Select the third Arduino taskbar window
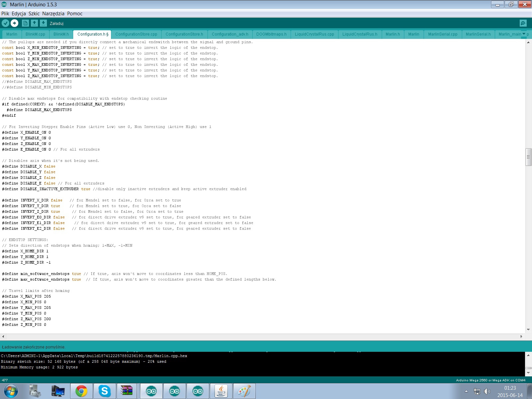The image size is (532, 399). 198,391
